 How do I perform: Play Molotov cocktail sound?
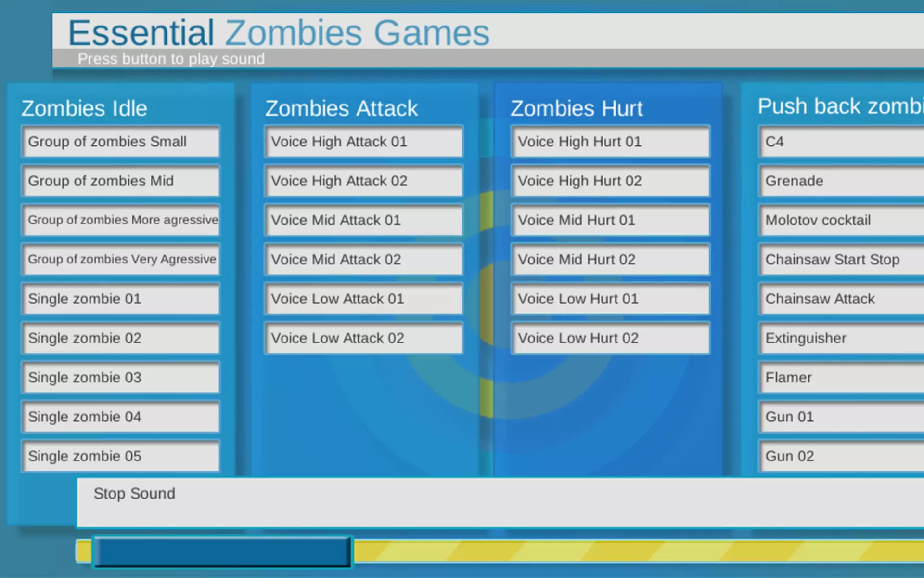(841, 220)
